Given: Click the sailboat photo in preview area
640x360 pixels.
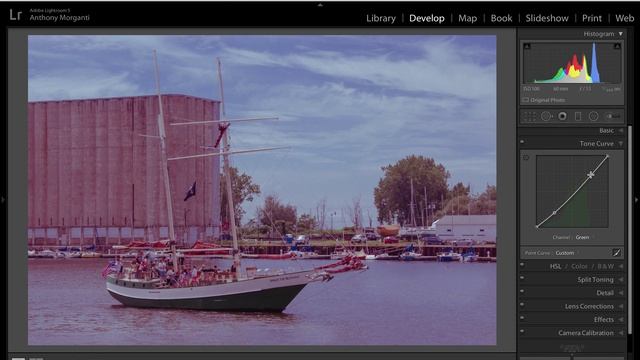Looking at the screenshot, I should coord(262,190).
